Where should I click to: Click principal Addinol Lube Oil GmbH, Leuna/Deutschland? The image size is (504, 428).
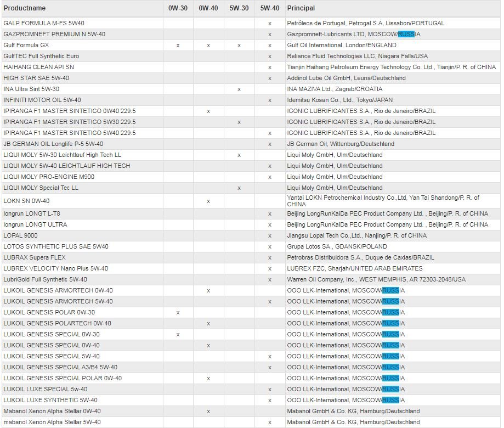346,78
